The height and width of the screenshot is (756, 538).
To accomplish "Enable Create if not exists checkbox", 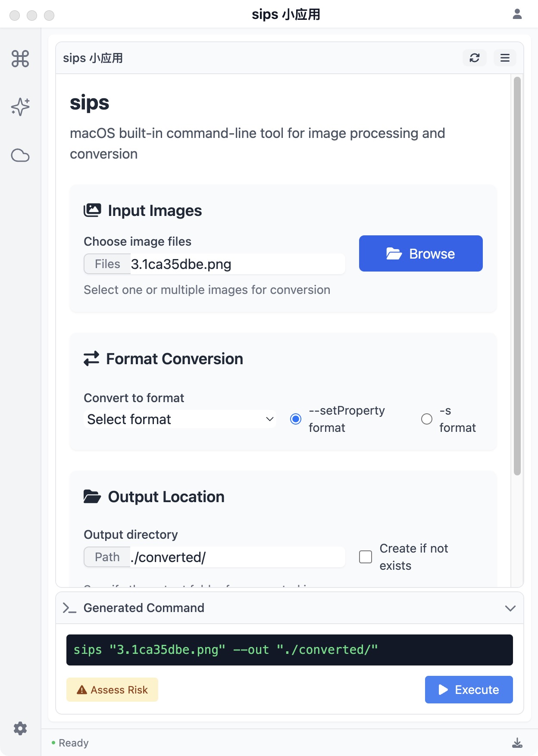I will point(366,557).
